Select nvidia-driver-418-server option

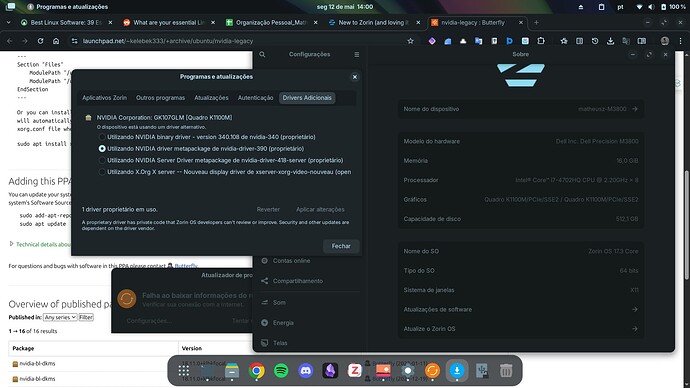[102, 161]
